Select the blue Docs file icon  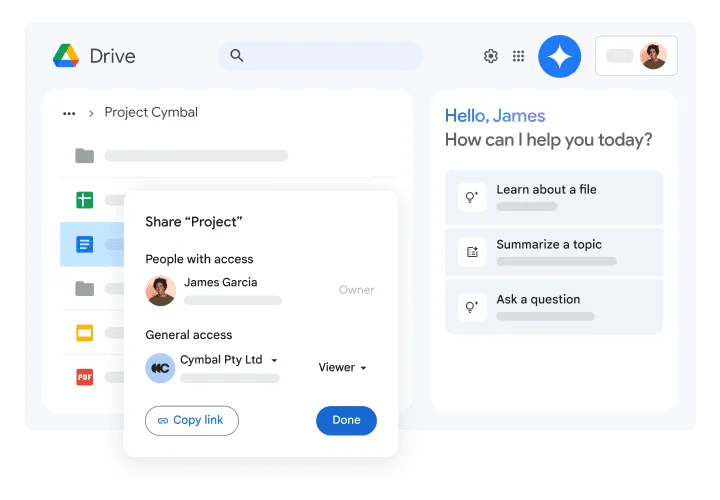[84, 244]
